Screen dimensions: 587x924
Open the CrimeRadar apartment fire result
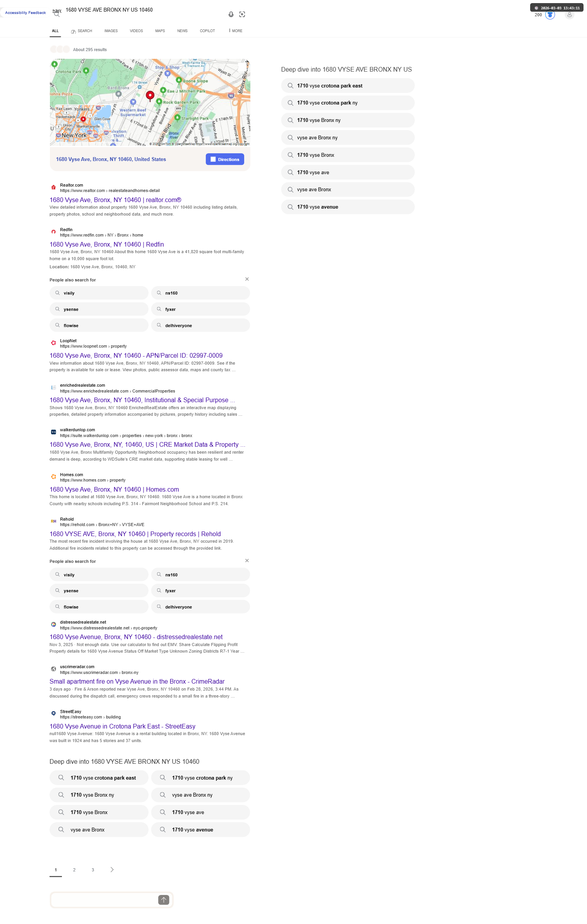click(137, 682)
